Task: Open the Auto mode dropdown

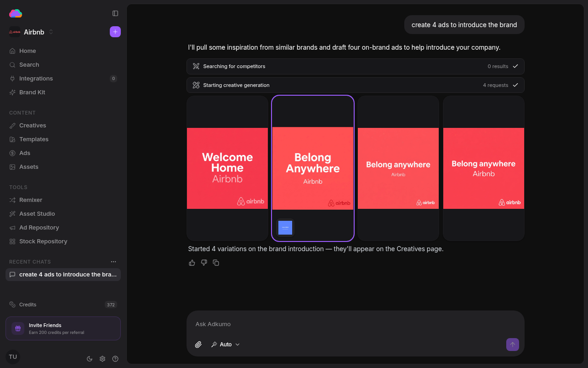Action: click(x=225, y=345)
